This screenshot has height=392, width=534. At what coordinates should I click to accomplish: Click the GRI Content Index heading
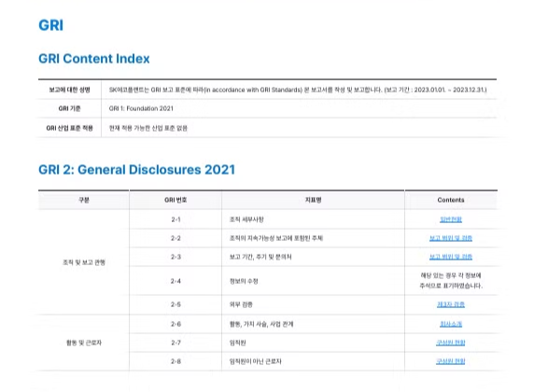94,59
